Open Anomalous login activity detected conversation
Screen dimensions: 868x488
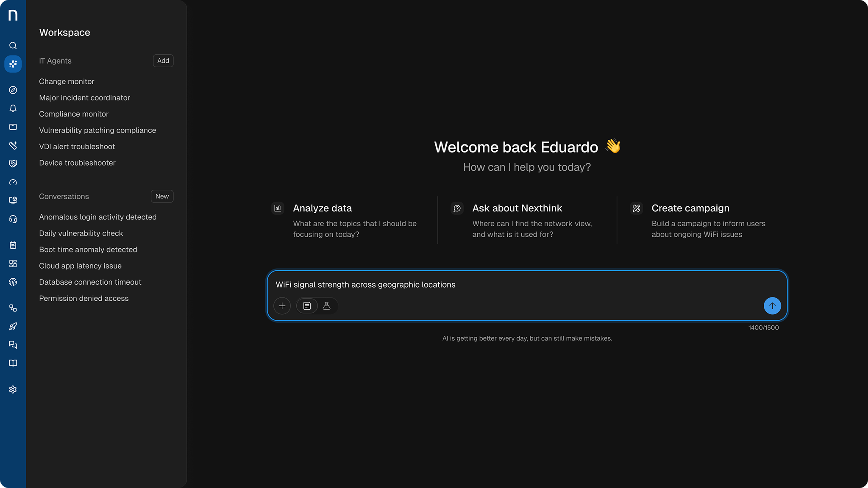[98, 217]
